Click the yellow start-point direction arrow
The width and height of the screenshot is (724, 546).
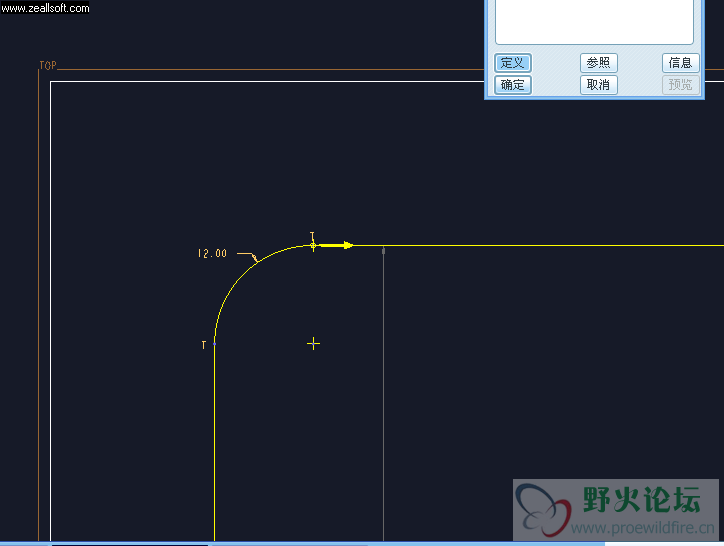(336, 245)
